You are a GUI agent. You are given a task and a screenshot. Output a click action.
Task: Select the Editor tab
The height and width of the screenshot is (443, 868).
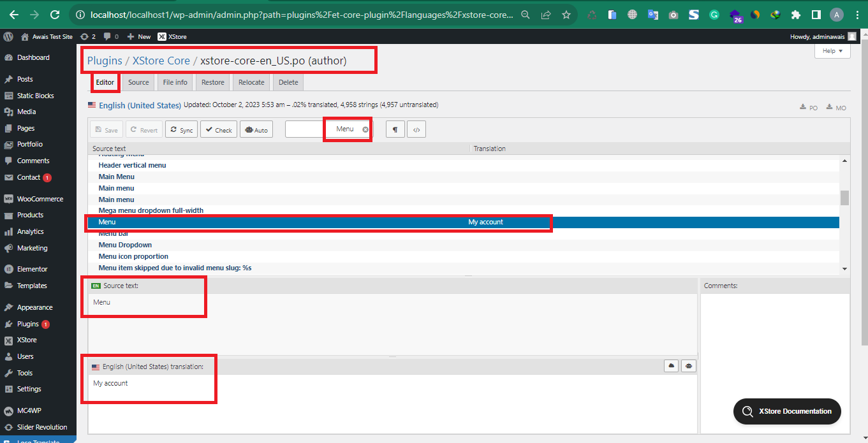coord(105,82)
